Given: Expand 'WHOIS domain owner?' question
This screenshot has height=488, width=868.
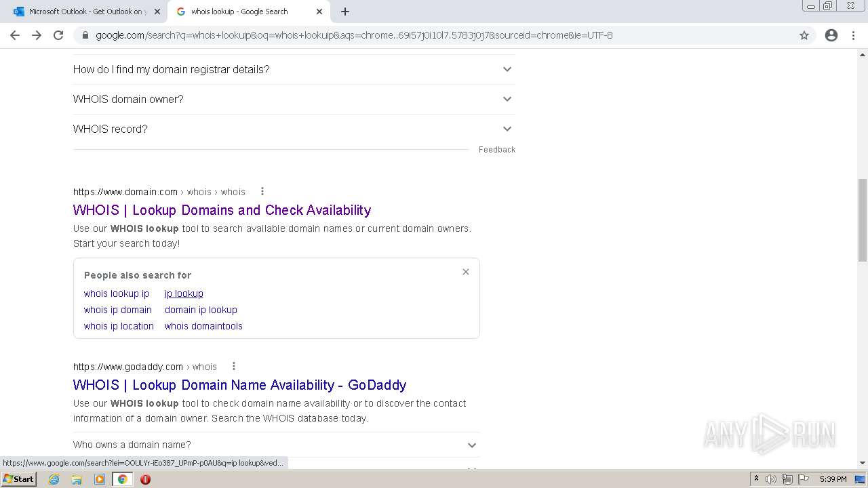Looking at the screenshot, I should tap(294, 99).
